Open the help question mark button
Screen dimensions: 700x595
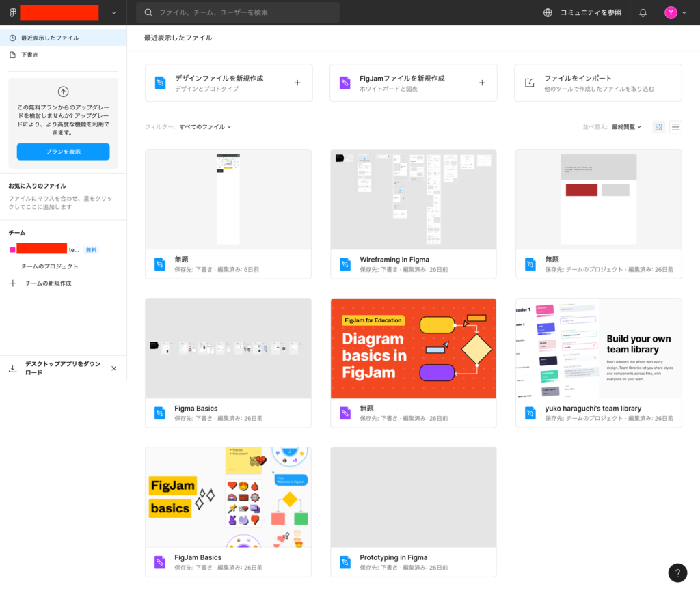click(x=677, y=572)
